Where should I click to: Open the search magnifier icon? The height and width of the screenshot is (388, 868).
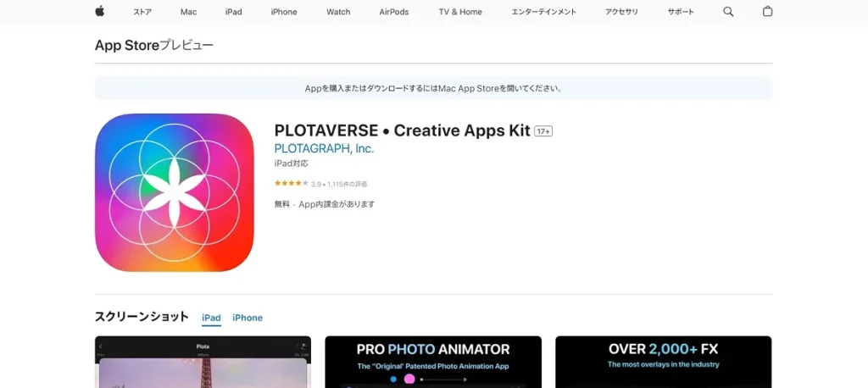click(728, 12)
